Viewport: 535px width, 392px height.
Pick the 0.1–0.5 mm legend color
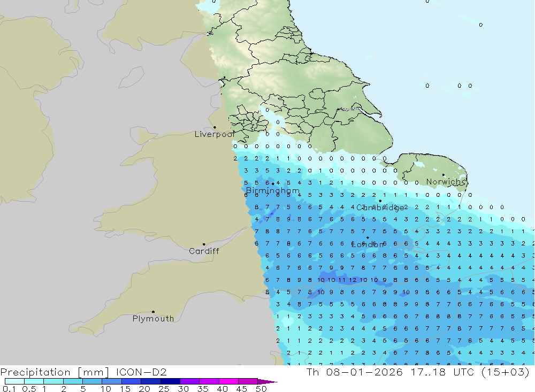14,381
